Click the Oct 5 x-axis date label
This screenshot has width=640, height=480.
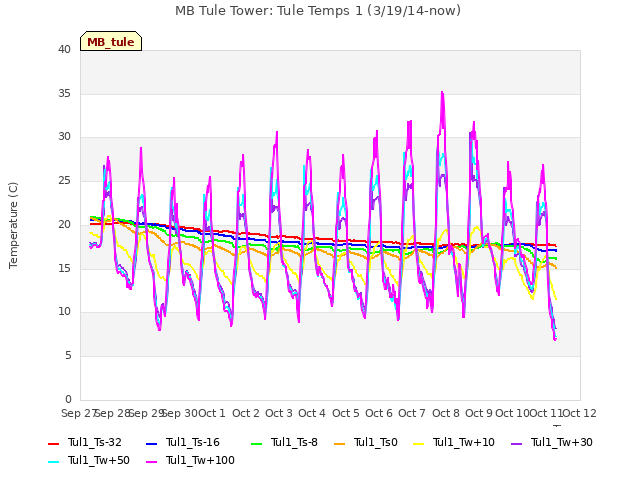[x=346, y=413]
